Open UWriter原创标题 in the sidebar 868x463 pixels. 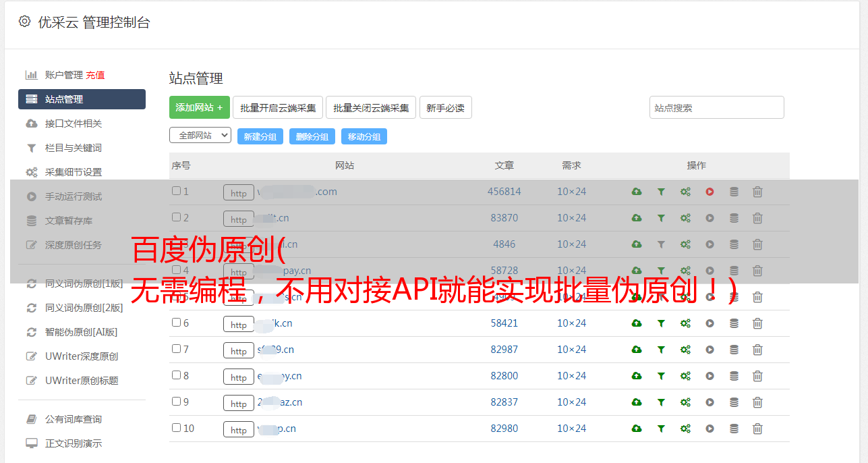[x=82, y=381]
